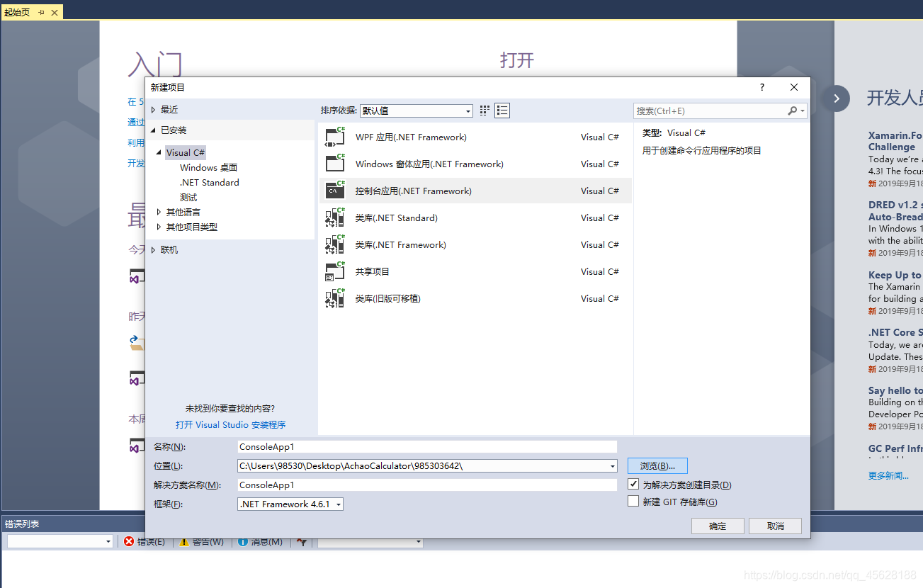Toggle the 警告(W) warning filter in 错误列表

point(202,541)
